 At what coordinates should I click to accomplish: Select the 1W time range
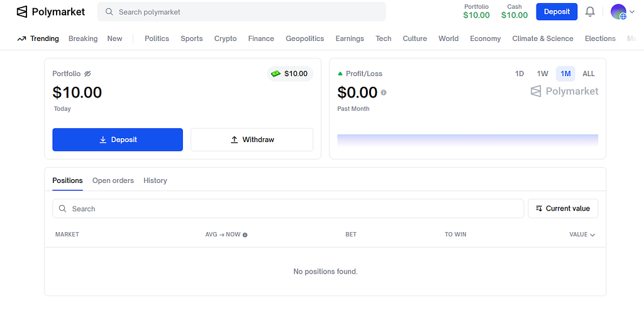point(542,74)
